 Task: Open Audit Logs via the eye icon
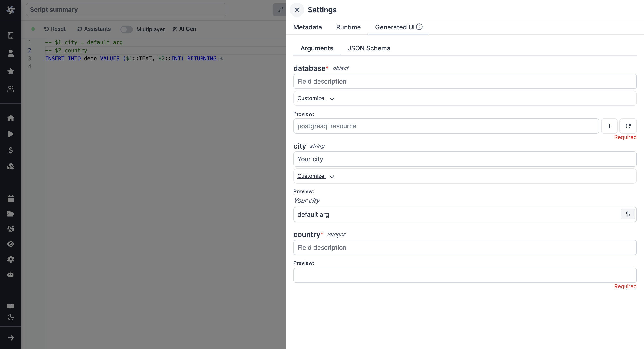click(x=11, y=244)
